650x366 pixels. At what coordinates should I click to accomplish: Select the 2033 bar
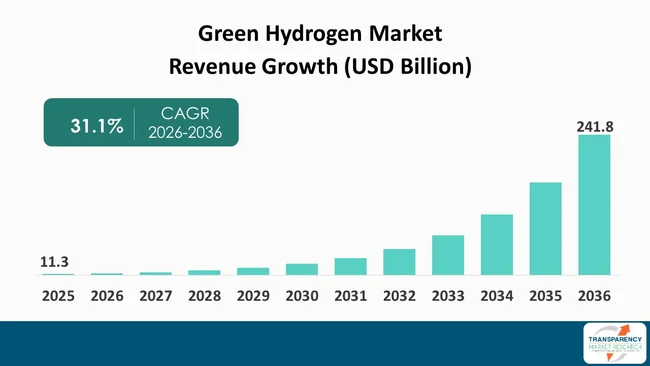(448, 255)
